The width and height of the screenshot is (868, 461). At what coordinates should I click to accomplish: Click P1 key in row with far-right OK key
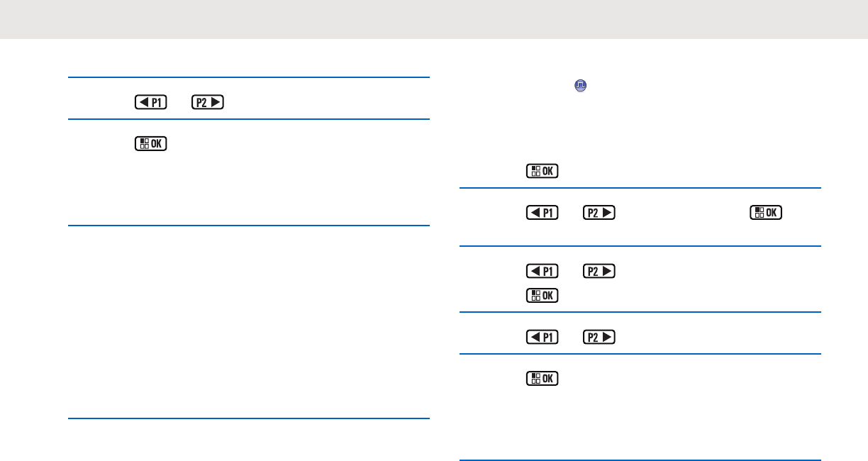[x=541, y=212]
